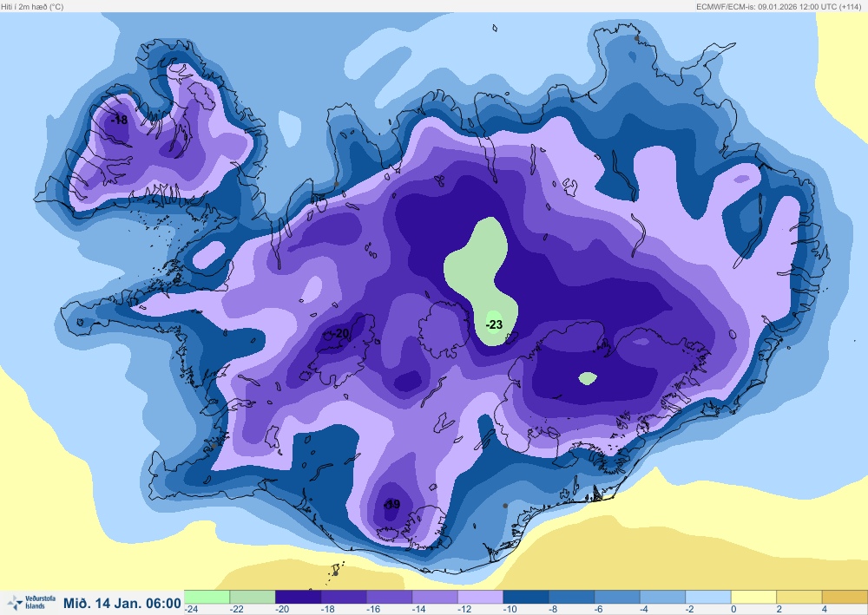This screenshot has height=615, width=868.
Task: Click the title 'Hiti í 2m hæð (°C)'
Action: [x=33, y=7]
